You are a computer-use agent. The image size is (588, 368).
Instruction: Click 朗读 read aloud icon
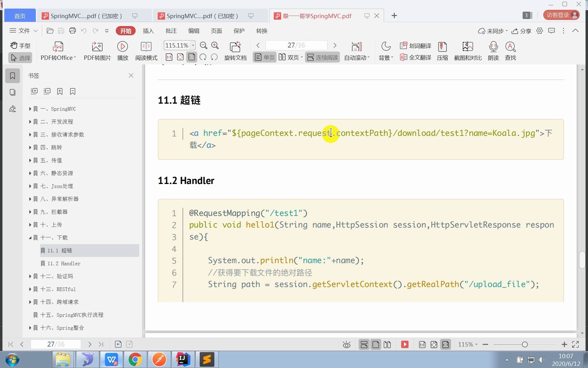[x=493, y=51]
